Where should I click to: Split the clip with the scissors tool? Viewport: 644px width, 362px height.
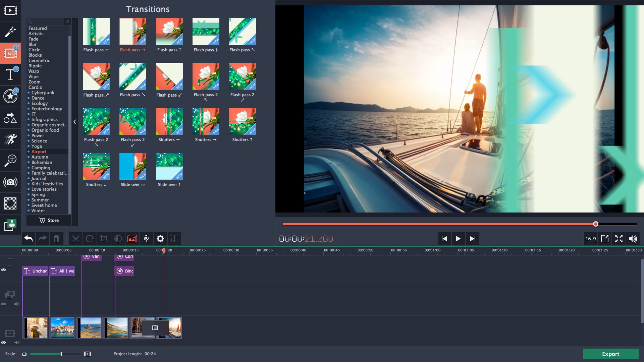[x=76, y=239]
